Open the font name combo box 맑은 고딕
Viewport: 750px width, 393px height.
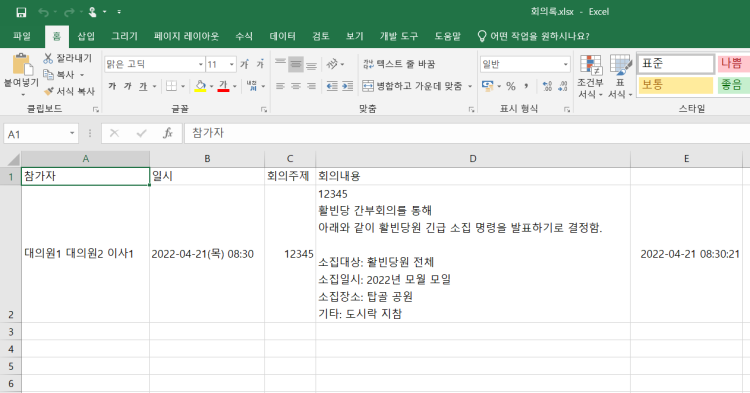[155, 64]
